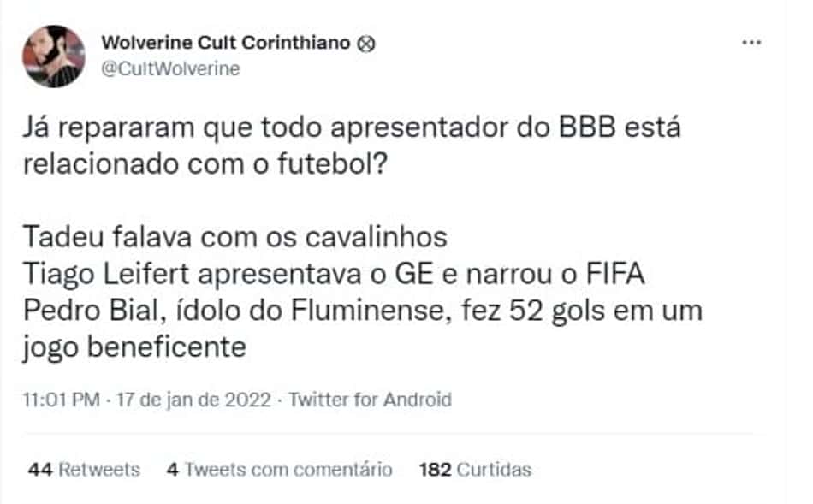The image size is (813, 504).
Task: Open the Twitter for Android source link
Action: tap(371, 400)
